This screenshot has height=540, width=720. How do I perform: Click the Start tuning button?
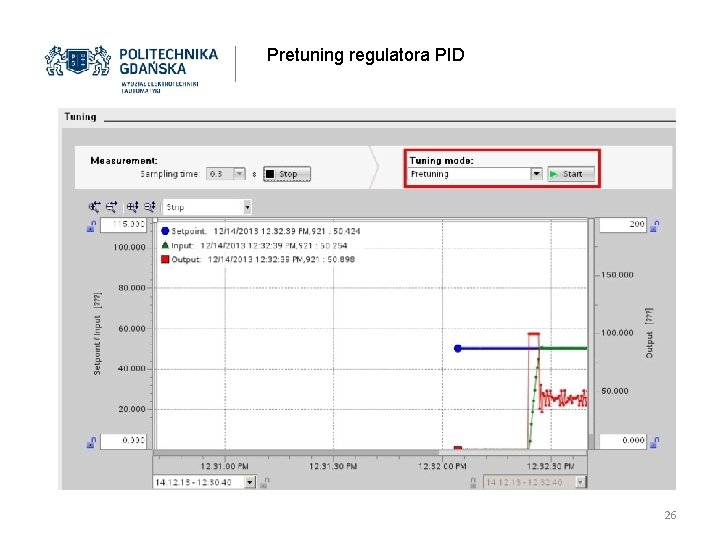point(571,174)
